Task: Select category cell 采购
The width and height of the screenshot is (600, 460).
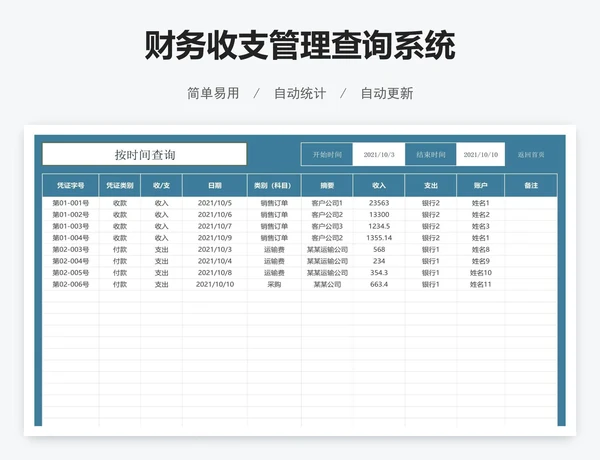Action: tap(274, 284)
